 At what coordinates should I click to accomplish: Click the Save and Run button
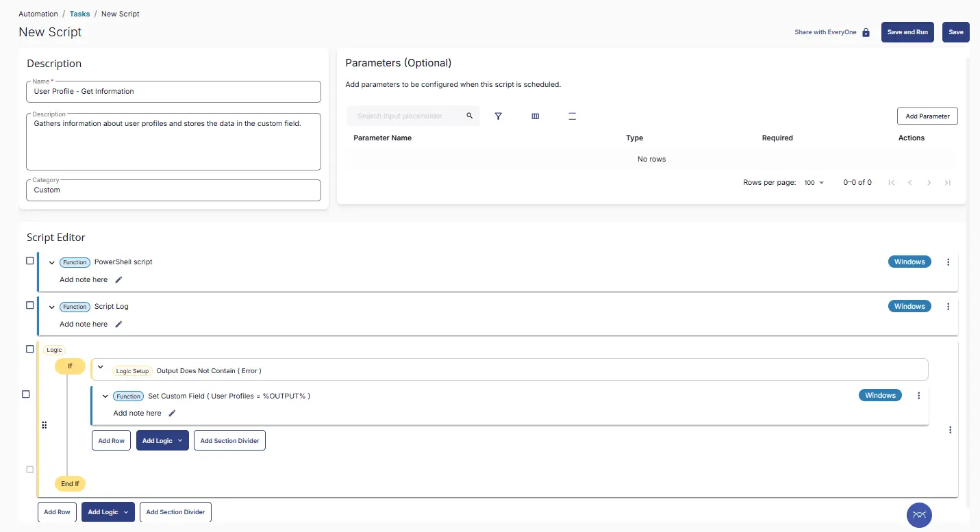907,32
